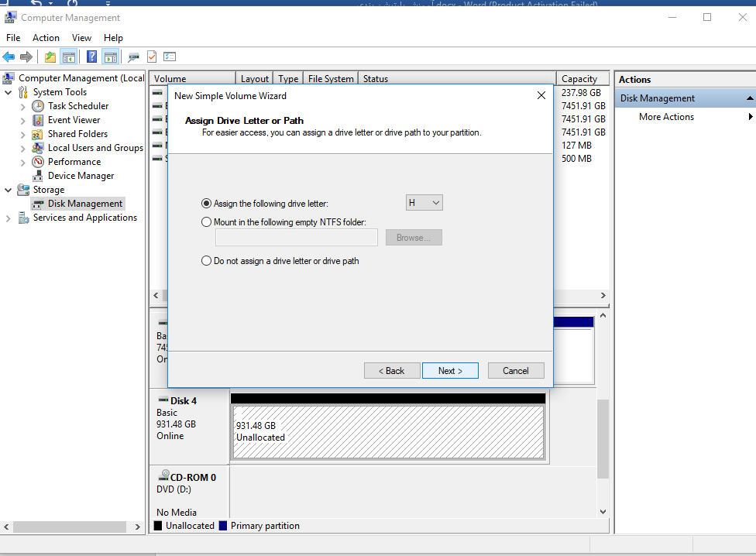Click the Next button in wizard

click(450, 371)
